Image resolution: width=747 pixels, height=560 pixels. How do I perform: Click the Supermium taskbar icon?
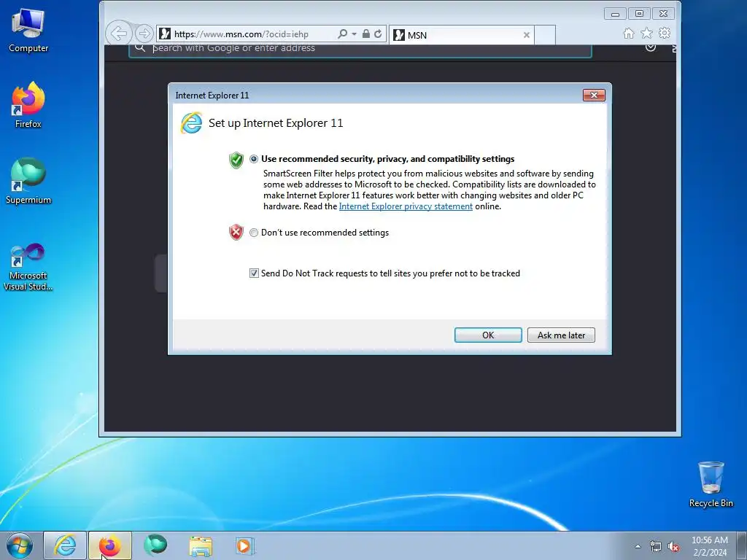[x=155, y=545]
